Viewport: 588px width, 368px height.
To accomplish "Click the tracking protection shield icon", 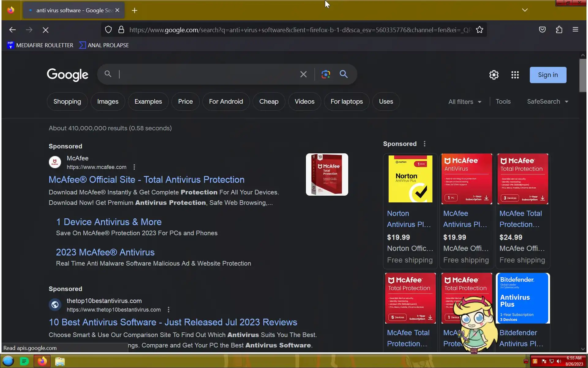I will point(108,30).
